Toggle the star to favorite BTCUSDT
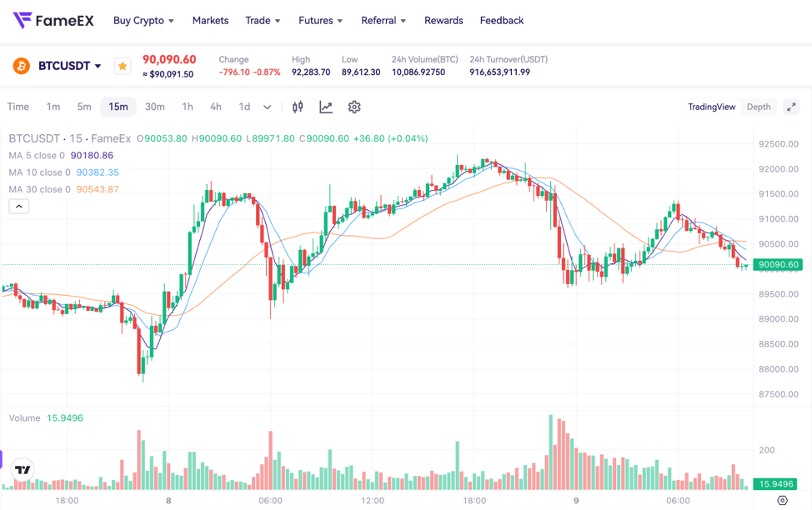 [x=123, y=65]
